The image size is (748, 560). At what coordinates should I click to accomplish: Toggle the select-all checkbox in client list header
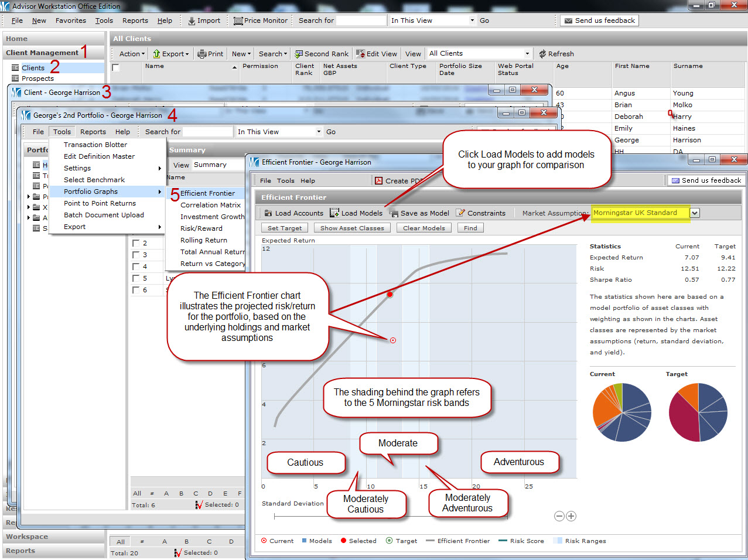click(116, 68)
